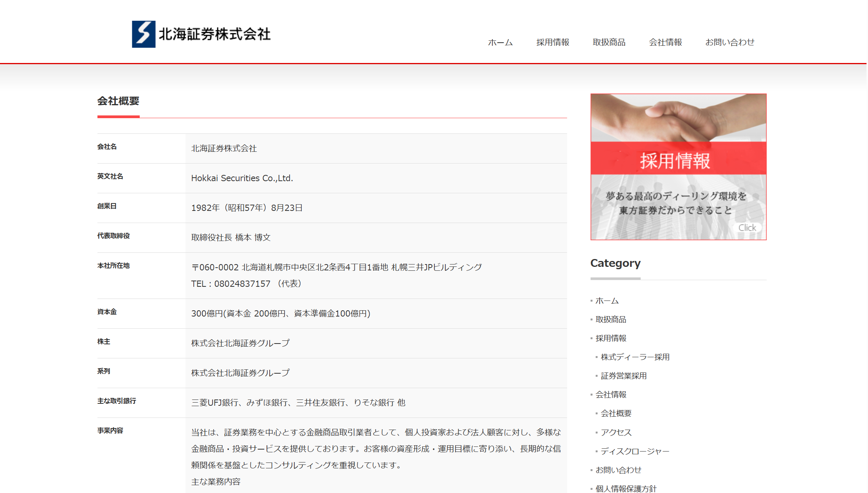Click the phone number TEL：08024837157
The image size is (868, 493).
click(x=231, y=284)
